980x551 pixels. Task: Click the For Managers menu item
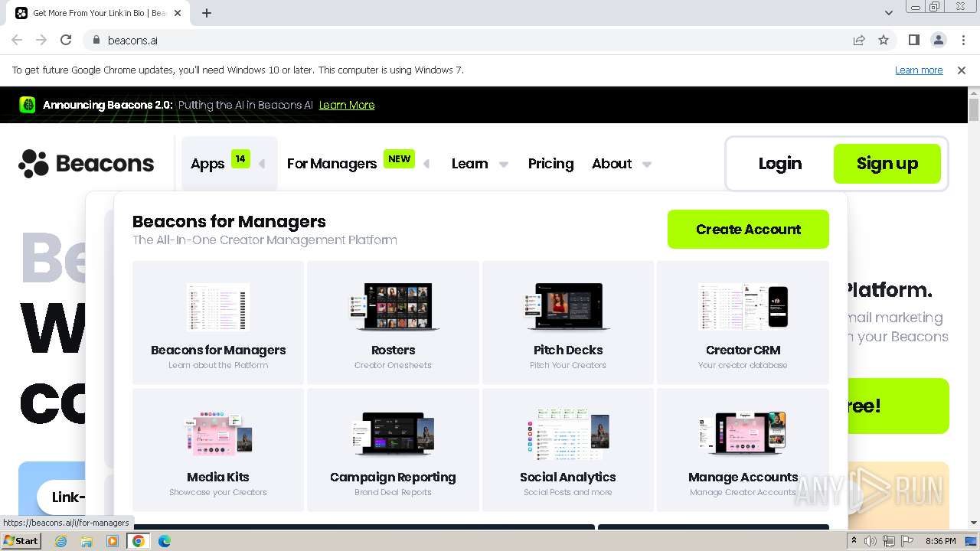[x=332, y=164]
